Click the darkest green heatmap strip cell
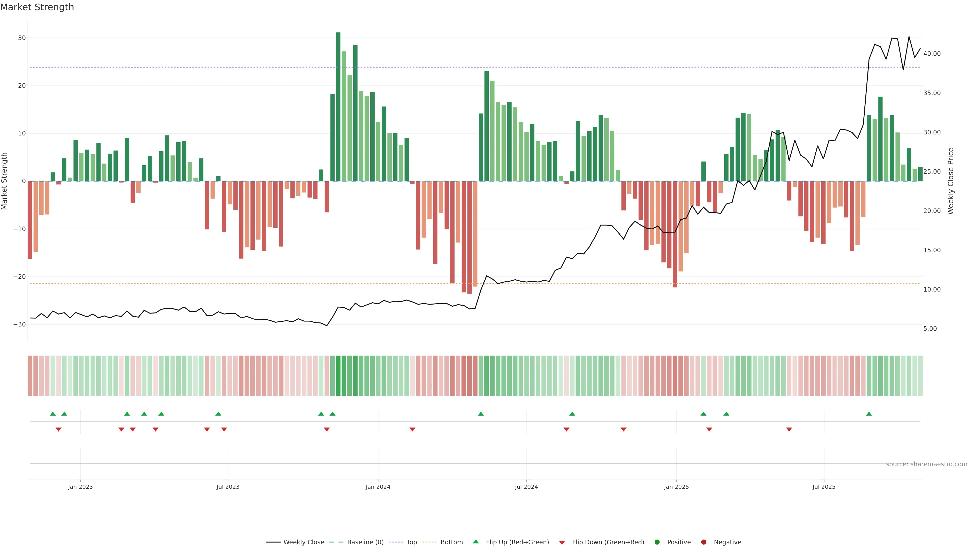 click(x=338, y=376)
